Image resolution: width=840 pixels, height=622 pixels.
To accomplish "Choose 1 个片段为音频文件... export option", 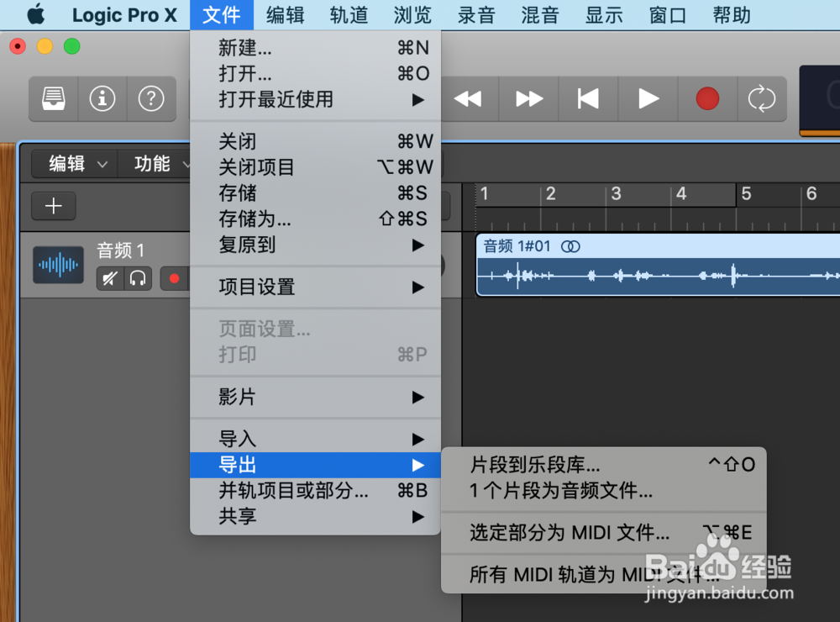I will click(604, 491).
